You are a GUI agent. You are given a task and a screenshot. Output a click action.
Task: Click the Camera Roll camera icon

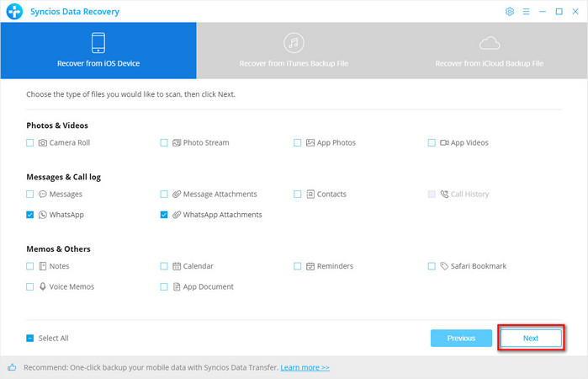tap(43, 142)
